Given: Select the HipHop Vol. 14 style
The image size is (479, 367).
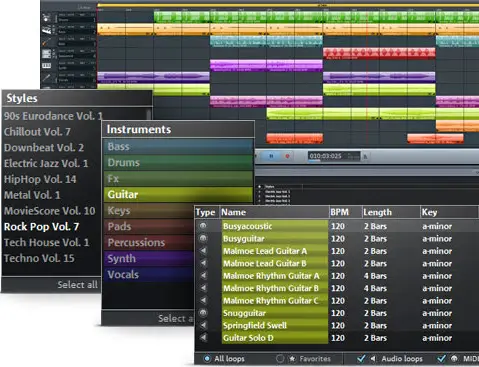Looking at the screenshot, I should click(40, 179).
